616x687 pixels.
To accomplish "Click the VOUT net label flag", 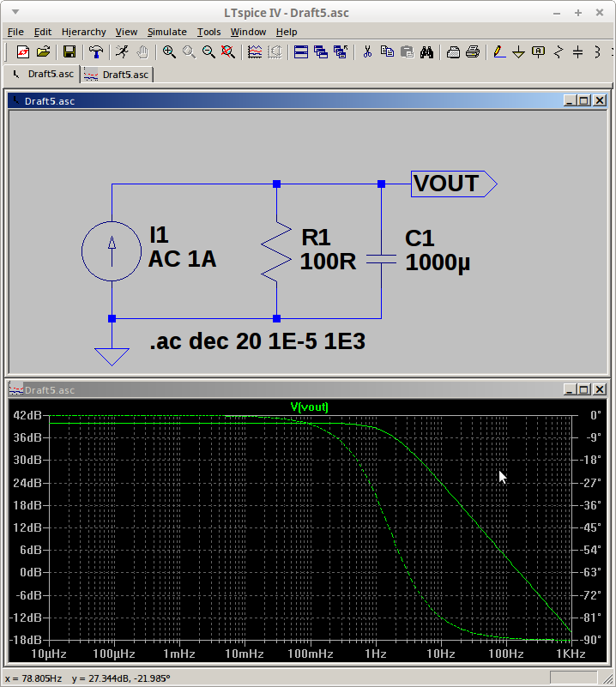I will 454,184.
